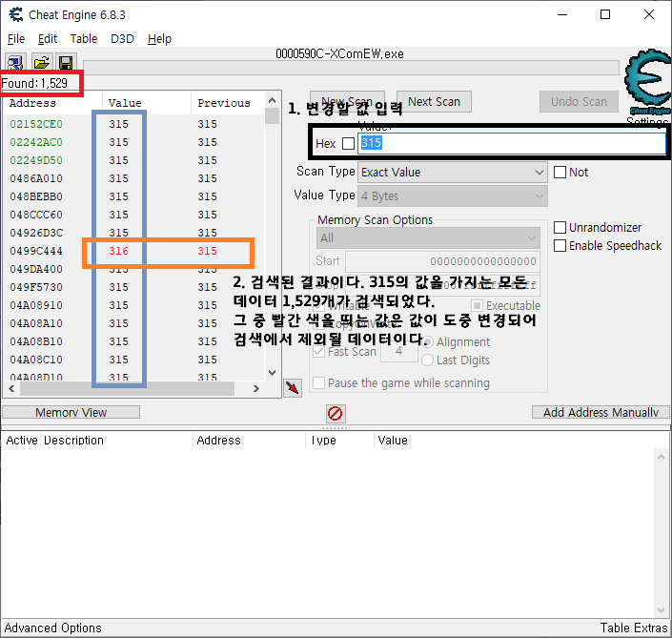Select address row 049F5730
The height and width of the screenshot is (638, 672).
tap(134, 287)
